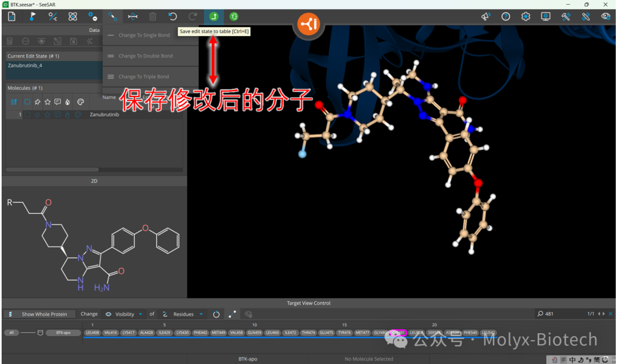617x364 pixels.
Task: Click the residue search field showing 481
Action: [560, 314]
